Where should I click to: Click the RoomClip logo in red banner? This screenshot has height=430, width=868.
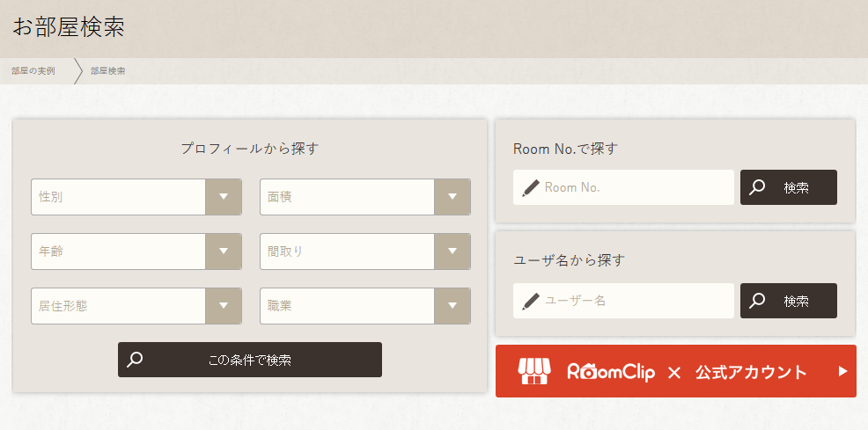[613, 372]
